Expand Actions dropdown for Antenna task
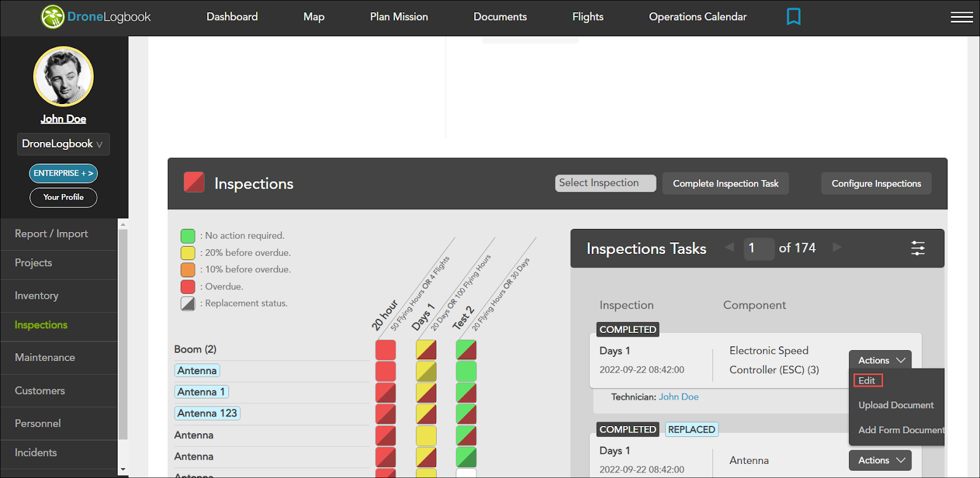This screenshot has height=478, width=980. (x=880, y=460)
